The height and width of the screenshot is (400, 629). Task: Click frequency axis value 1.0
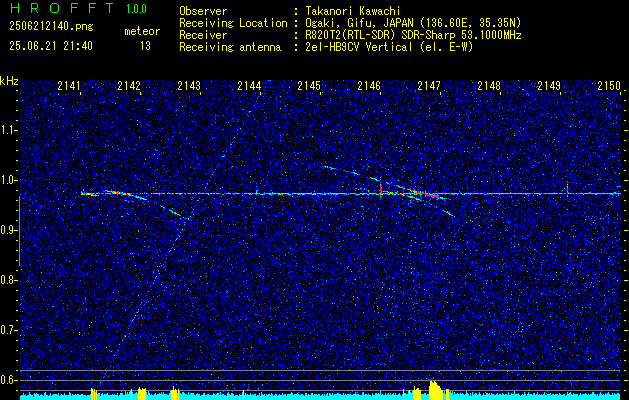[x=8, y=180]
